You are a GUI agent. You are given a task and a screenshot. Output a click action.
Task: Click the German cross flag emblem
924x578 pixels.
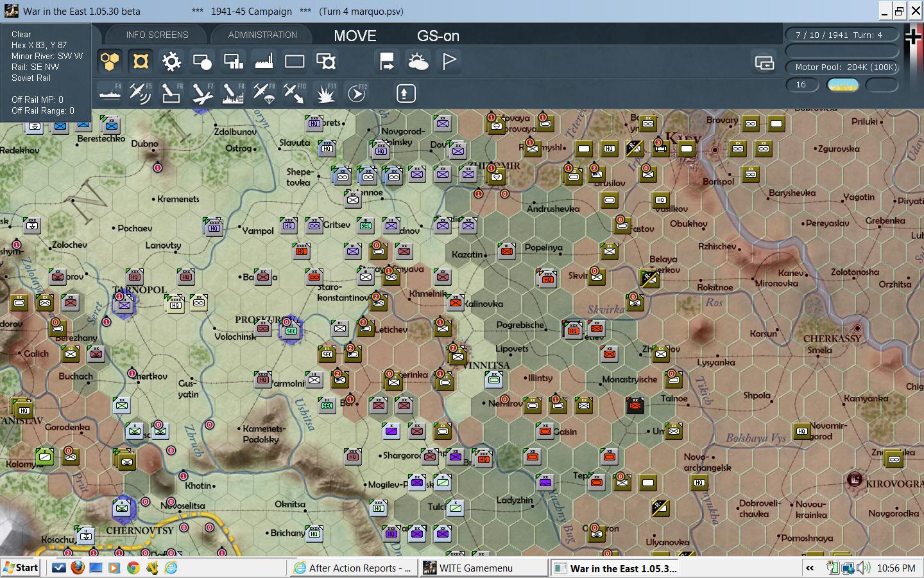point(913,38)
